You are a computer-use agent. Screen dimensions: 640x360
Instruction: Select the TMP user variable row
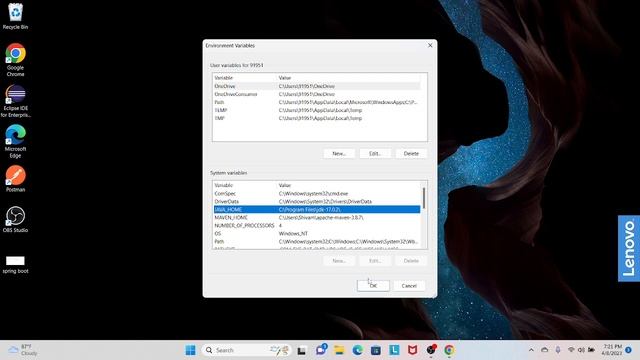[317, 118]
